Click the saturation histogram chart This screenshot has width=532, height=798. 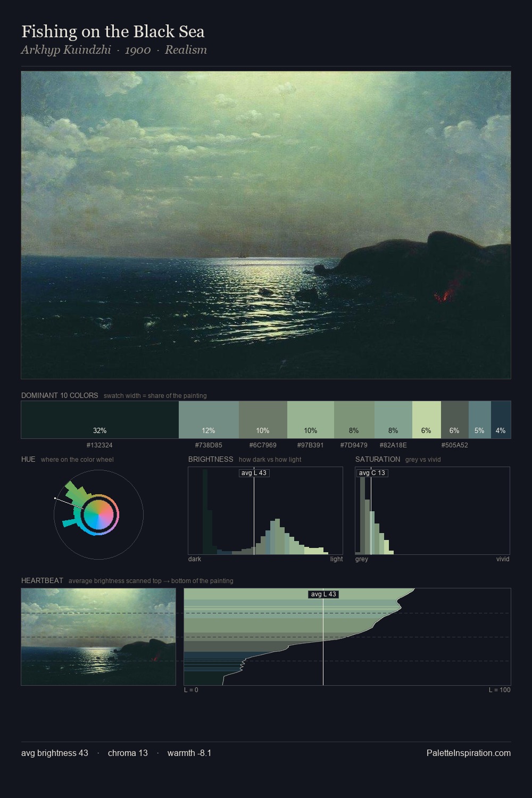(433, 511)
